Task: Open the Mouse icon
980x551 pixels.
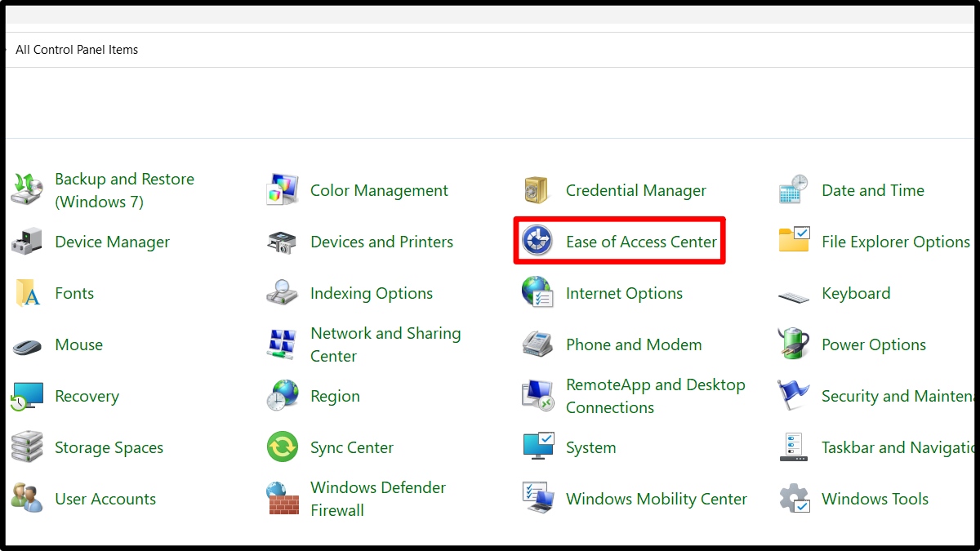Action: click(27, 346)
